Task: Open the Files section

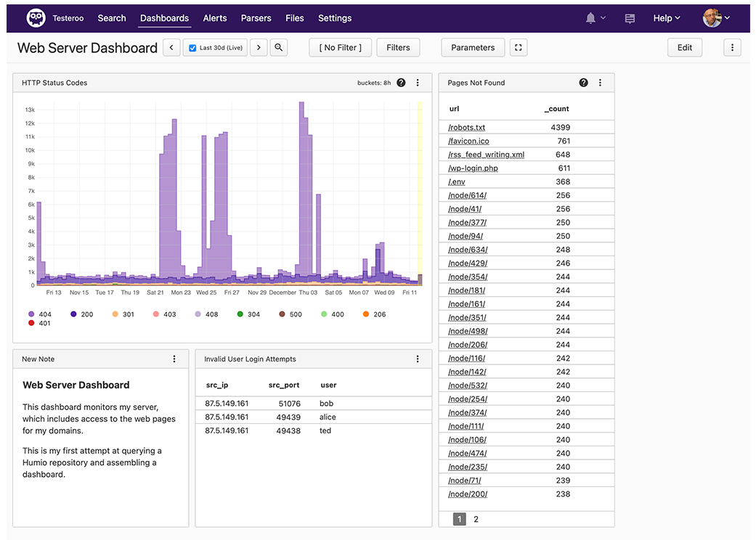Action: click(x=295, y=18)
